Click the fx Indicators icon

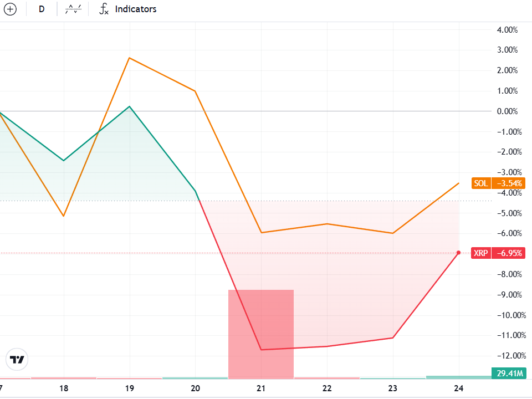[x=104, y=9]
